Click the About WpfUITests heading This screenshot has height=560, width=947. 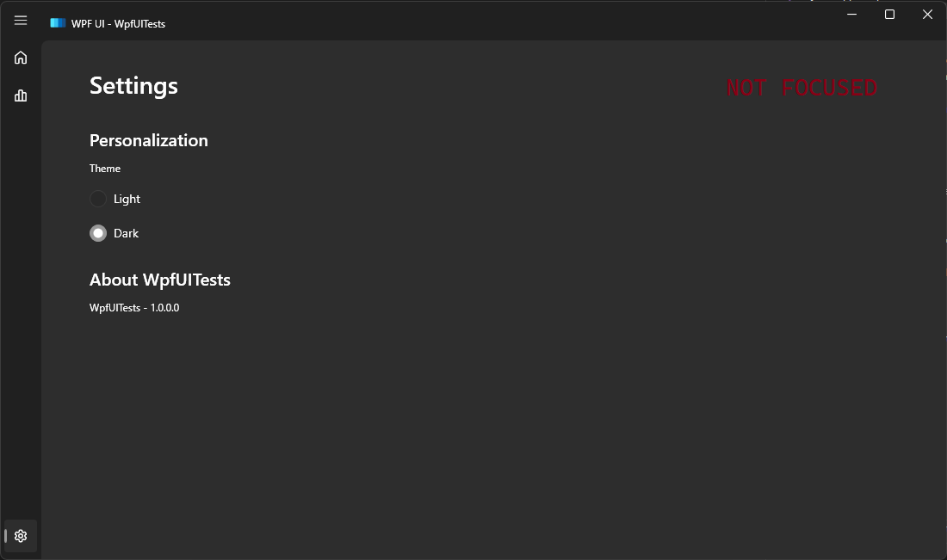160,280
